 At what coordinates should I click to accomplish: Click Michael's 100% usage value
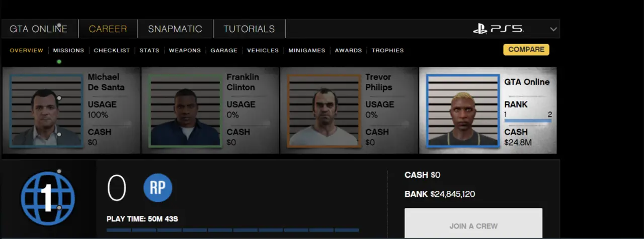pos(98,115)
